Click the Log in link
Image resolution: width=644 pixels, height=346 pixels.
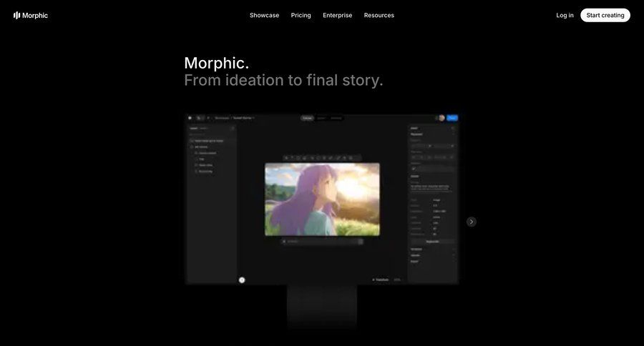(565, 15)
